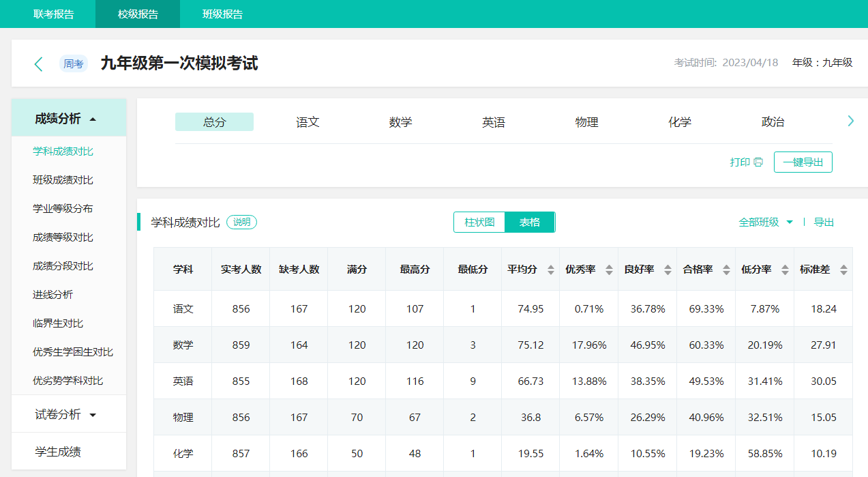Sort table by 低分率 column arrows

(x=785, y=270)
